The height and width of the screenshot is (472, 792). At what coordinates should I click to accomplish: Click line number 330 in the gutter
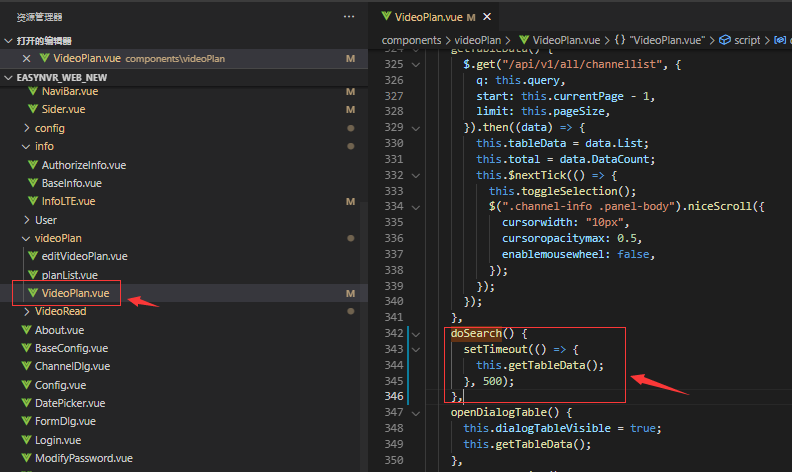click(x=394, y=143)
